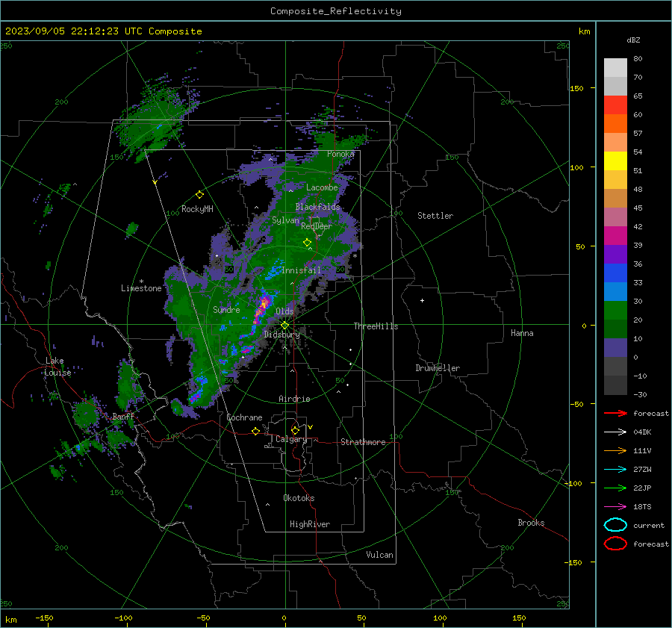Click the Stettler city label
Image resolution: width=672 pixels, height=628 pixels.
point(435,216)
